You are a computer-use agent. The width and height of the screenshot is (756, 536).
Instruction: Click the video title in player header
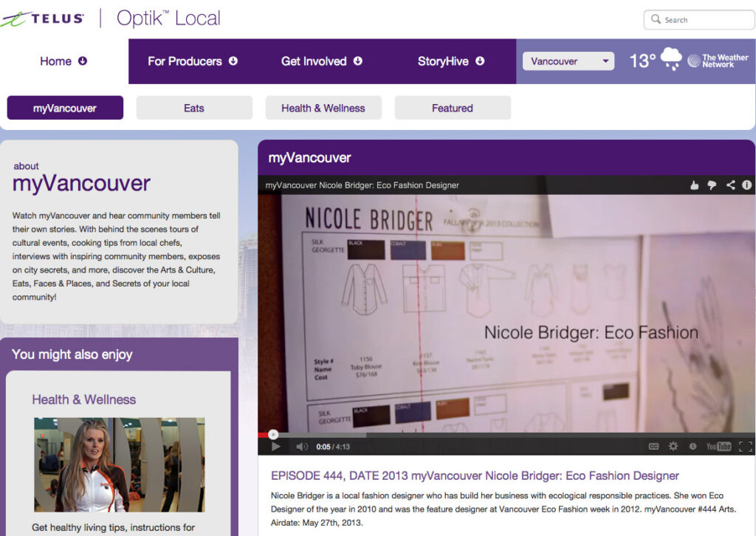(362, 185)
